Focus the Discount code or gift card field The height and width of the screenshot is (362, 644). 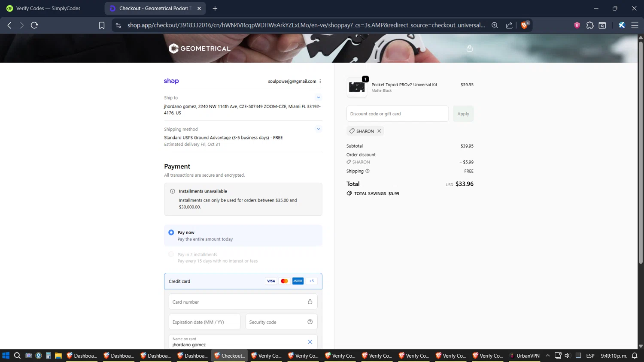click(x=398, y=114)
